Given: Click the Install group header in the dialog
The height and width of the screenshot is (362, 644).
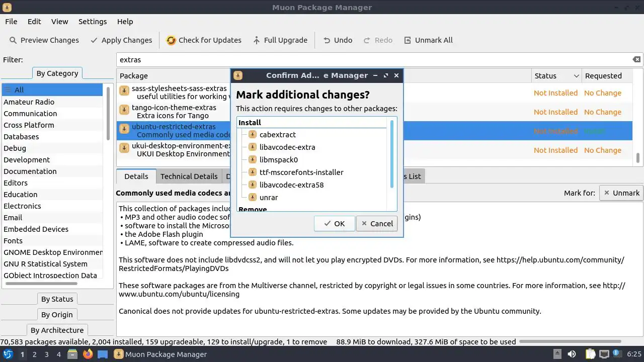Looking at the screenshot, I should (x=250, y=123).
